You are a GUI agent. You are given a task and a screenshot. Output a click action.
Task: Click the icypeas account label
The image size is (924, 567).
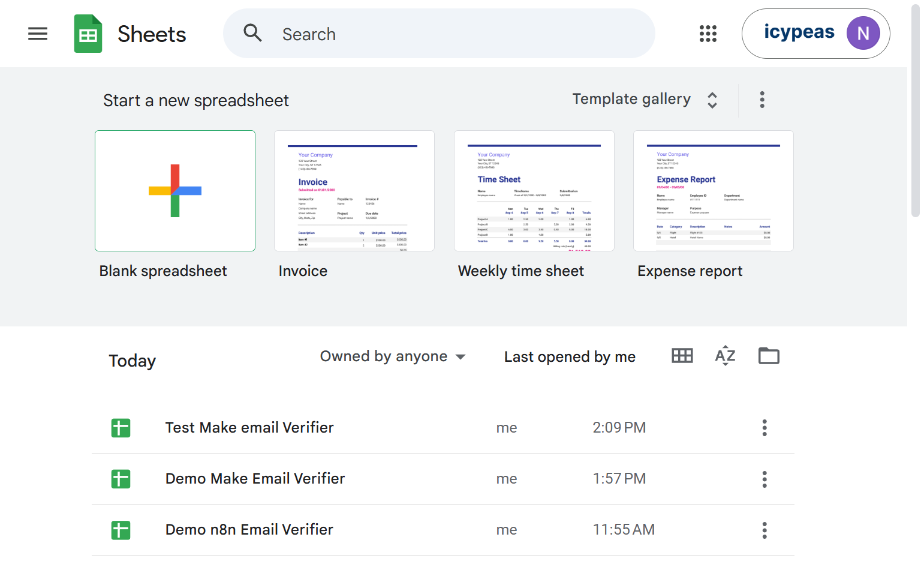pos(799,32)
